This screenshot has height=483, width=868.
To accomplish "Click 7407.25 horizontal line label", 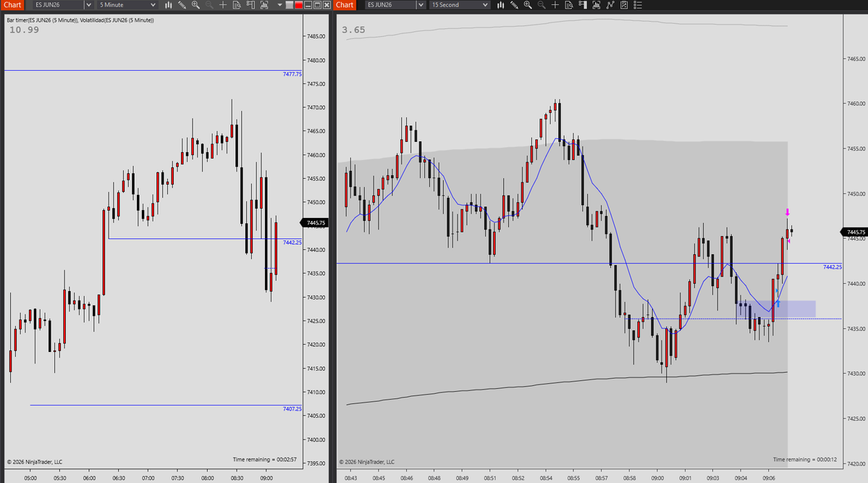I will coord(292,409).
